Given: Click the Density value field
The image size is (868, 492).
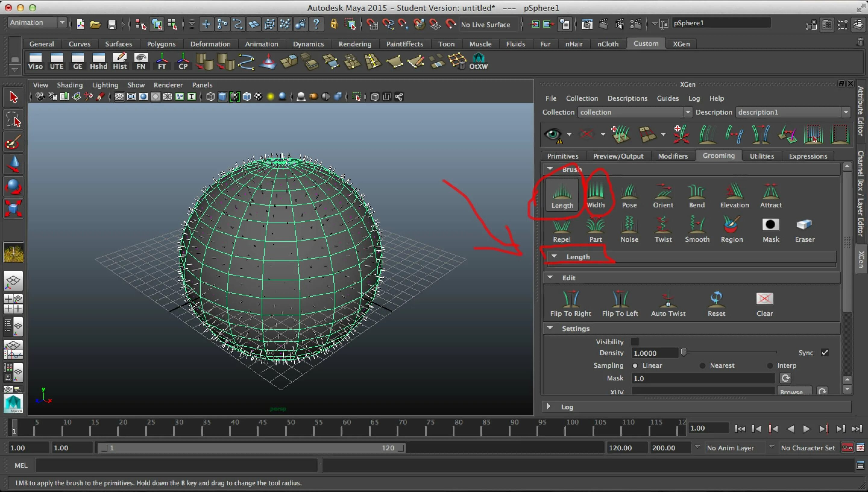Looking at the screenshot, I should click(655, 353).
